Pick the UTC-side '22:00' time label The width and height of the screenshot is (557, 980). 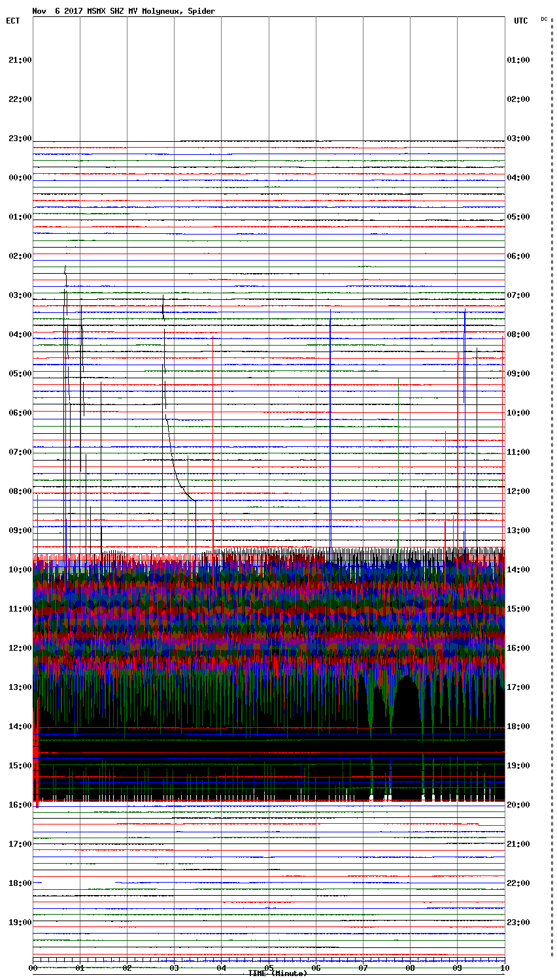point(518,883)
